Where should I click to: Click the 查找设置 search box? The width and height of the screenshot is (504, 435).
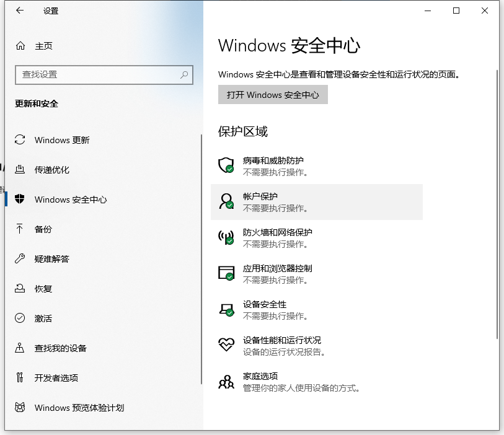click(x=104, y=74)
